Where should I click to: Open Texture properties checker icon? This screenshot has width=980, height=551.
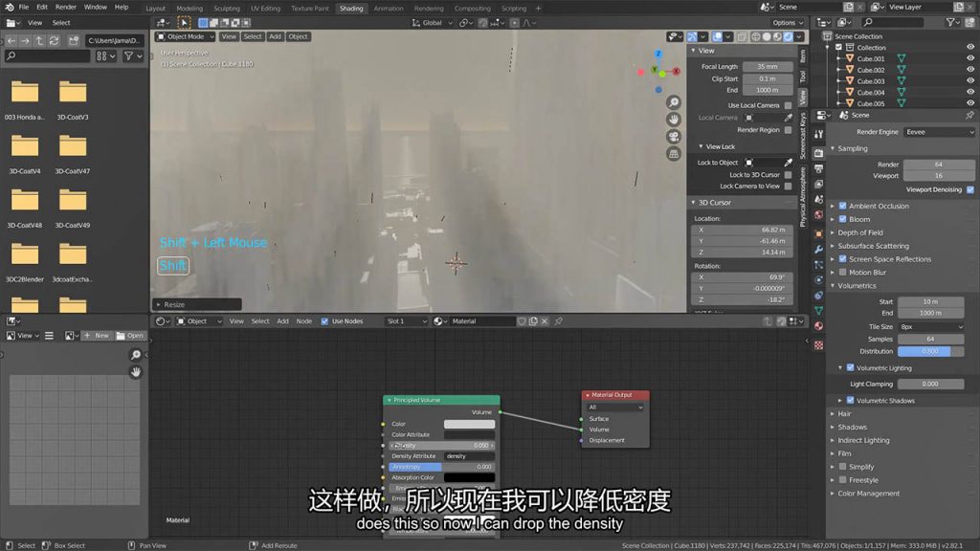click(819, 344)
